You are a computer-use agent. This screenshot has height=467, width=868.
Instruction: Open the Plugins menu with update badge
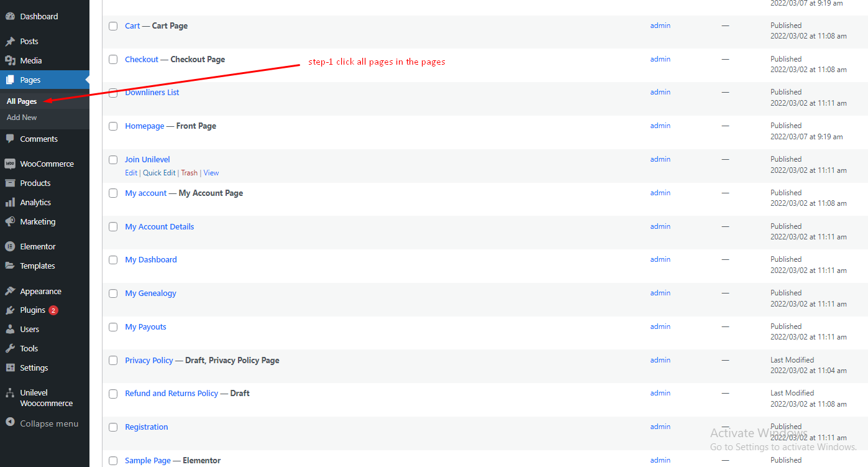coord(33,310)
